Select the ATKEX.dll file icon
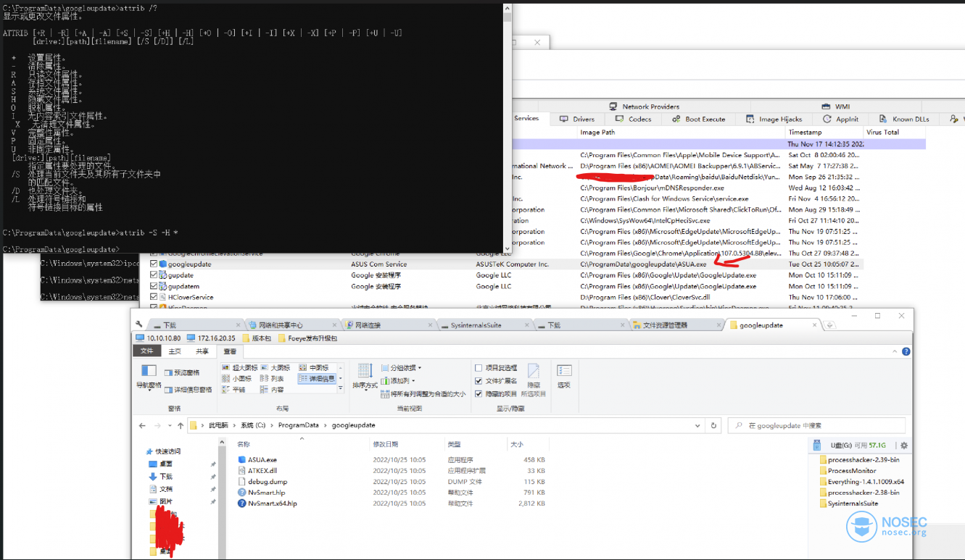The width and height of the screenshot is (965, 560). pos(242,470)
